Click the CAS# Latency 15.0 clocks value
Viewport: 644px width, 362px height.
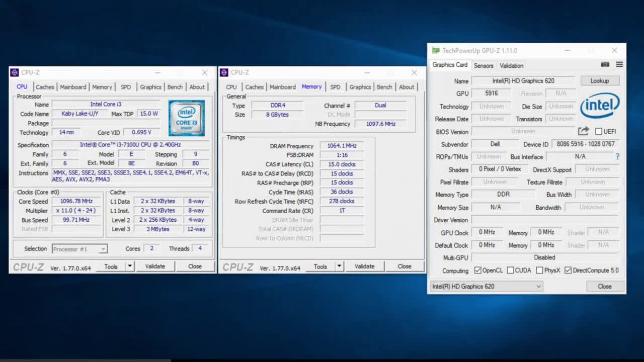tap(342, 164)
